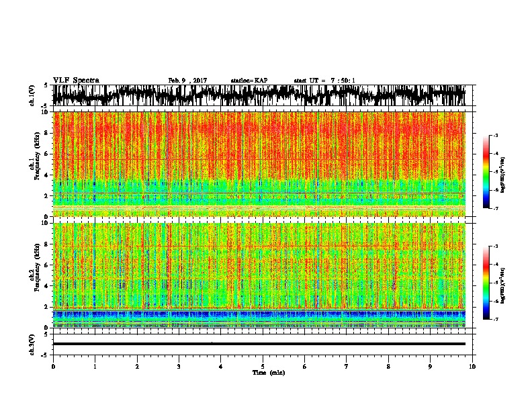Click the "3" tick on Time axis
Viewport: 532px width, 411px height.
tap(179, 367)
